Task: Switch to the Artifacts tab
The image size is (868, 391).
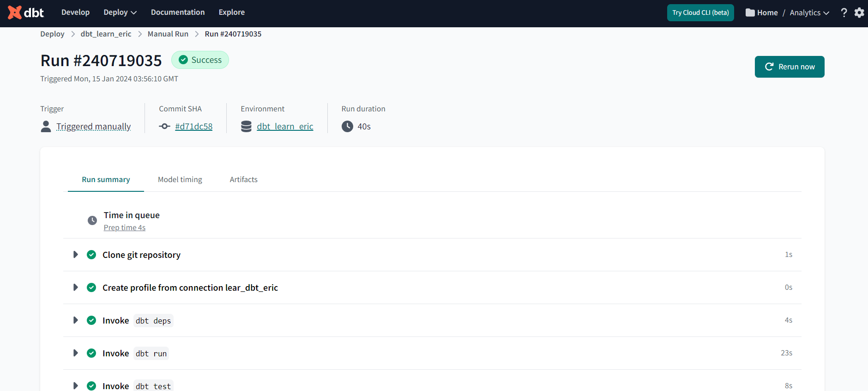Action: 244,179
